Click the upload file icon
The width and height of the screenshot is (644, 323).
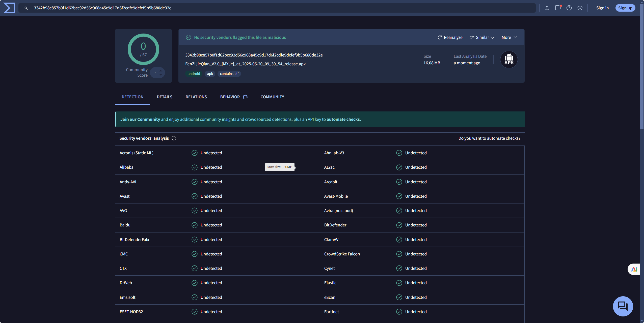[x=547, y=8]
